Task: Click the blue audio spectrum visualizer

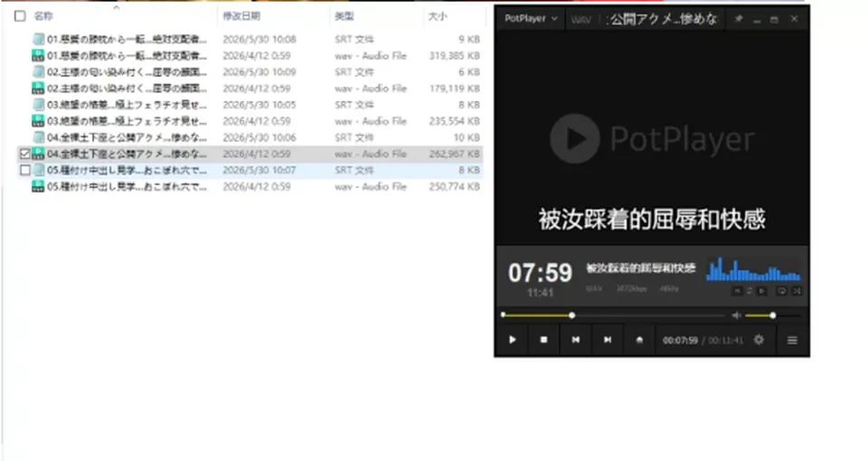Action: [x=753, y=269]
